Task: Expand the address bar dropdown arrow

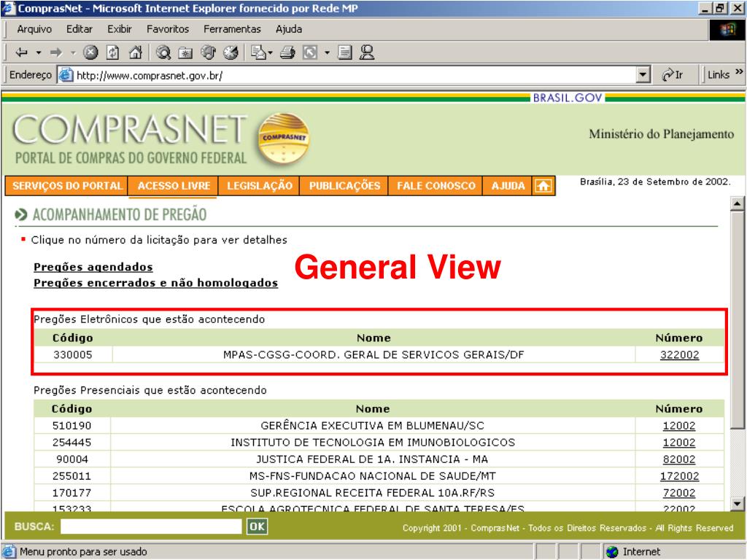Action: [x=643, y=75]
